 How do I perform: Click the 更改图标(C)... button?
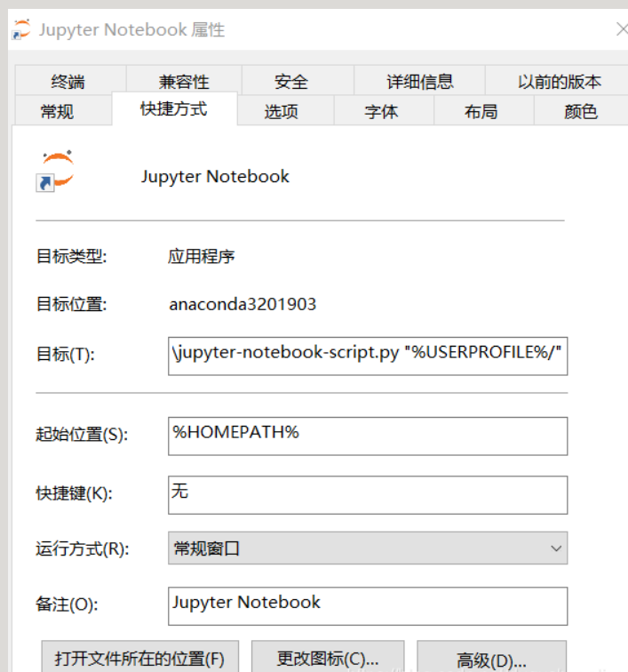328,658
